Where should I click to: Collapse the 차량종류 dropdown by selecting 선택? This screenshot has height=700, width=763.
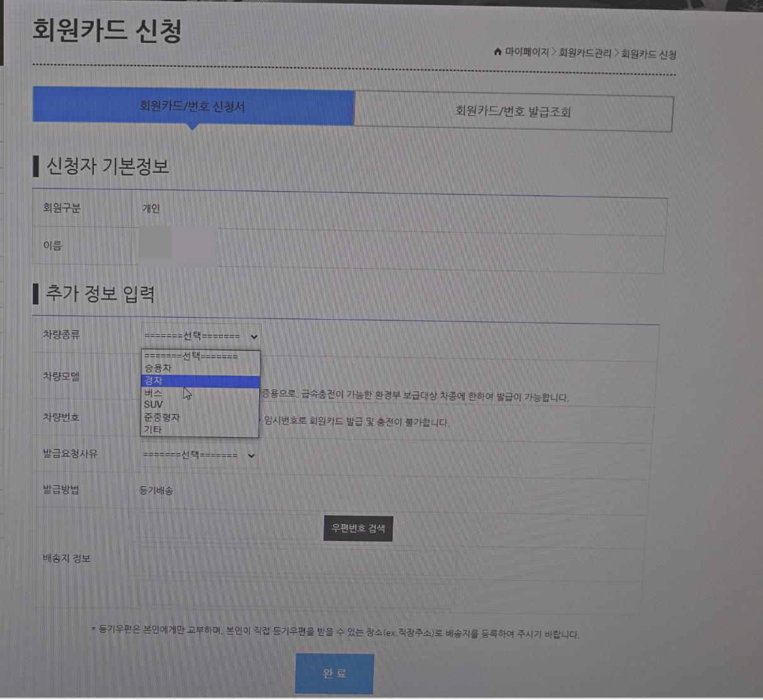point(189,356)
